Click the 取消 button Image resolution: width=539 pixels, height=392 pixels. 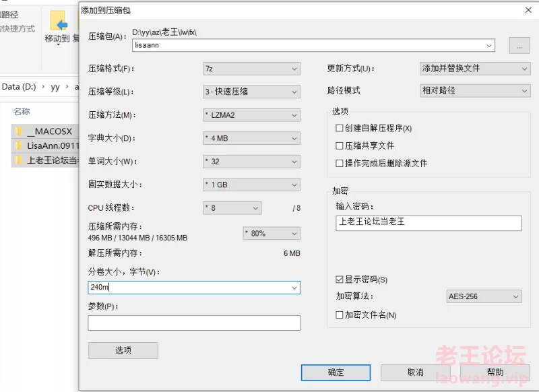point(415,372)
